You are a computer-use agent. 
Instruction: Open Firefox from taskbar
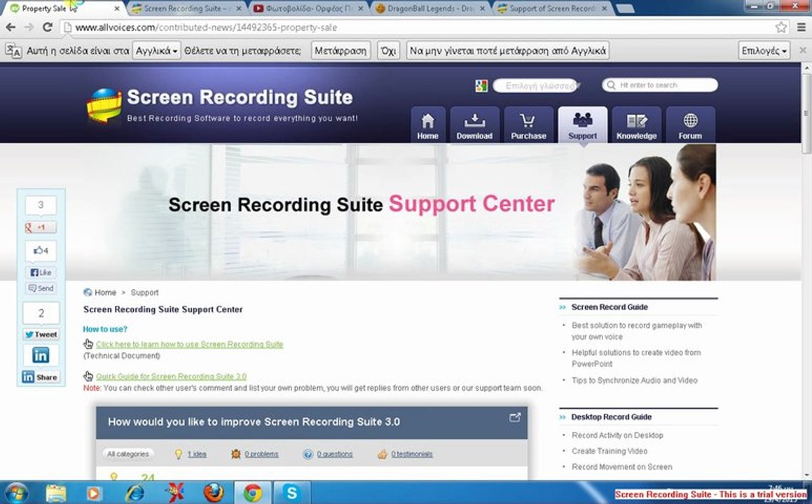tap(214, 493)
